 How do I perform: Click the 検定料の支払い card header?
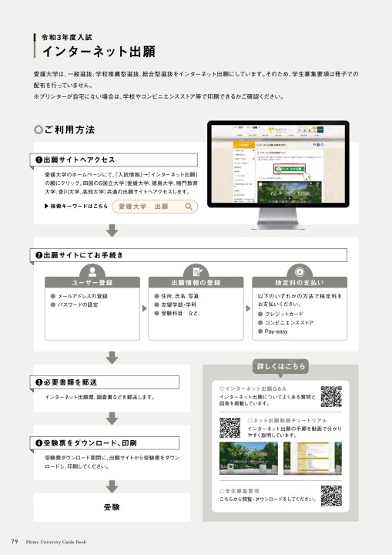[300, 282]
